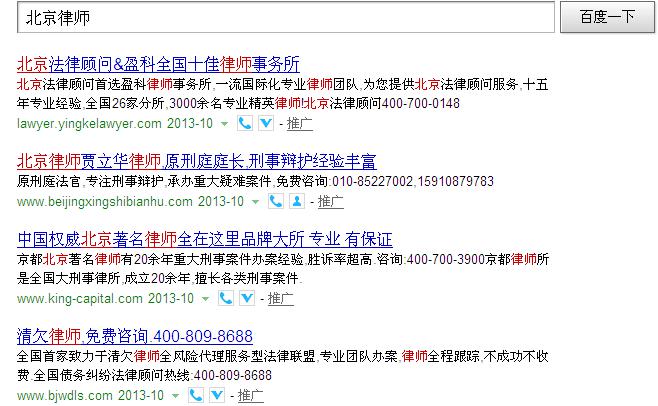Click the URL text www.bjwdls.com
The width and height of the screenshot is (658, 406).
[65, 396]
